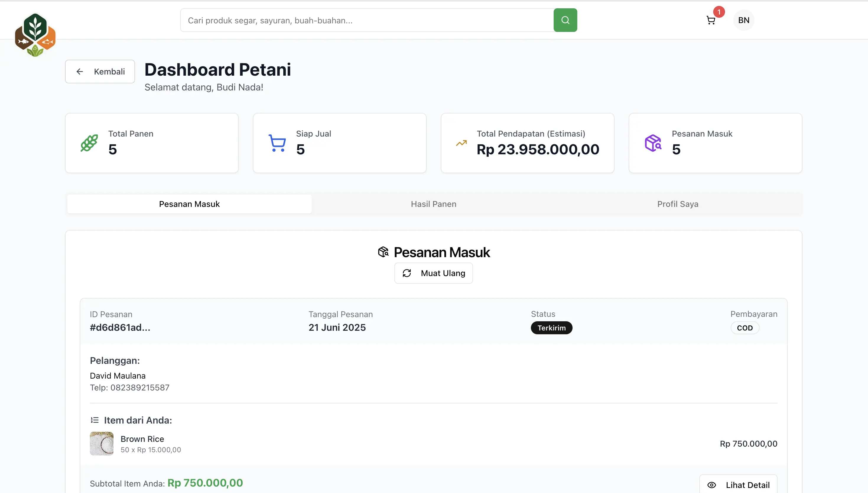868x493 pixels.
Task: Click the green search magnifier button
Action: pos(565,20)
